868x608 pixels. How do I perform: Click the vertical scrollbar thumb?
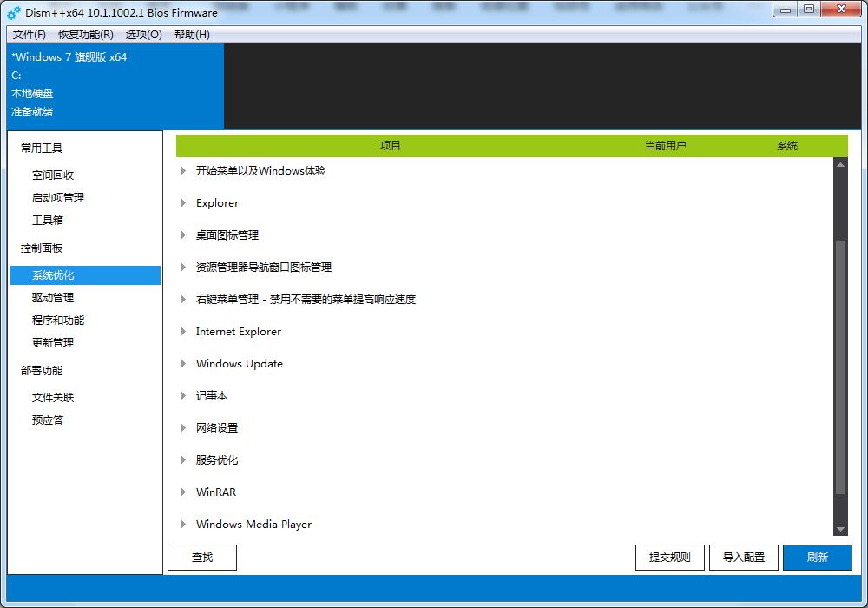[840, 367]
